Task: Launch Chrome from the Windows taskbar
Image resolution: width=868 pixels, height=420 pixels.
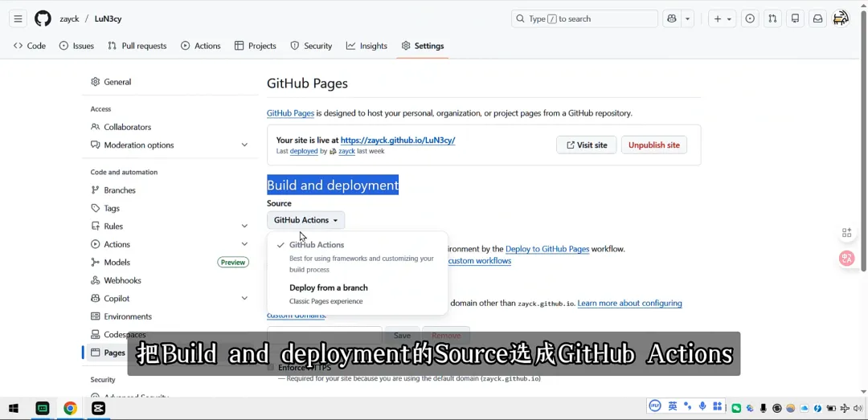Action: tap(71, 408)
